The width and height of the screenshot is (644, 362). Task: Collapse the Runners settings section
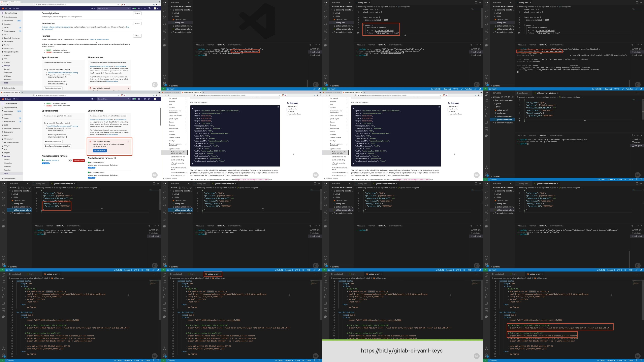click(x=137, y=36)
